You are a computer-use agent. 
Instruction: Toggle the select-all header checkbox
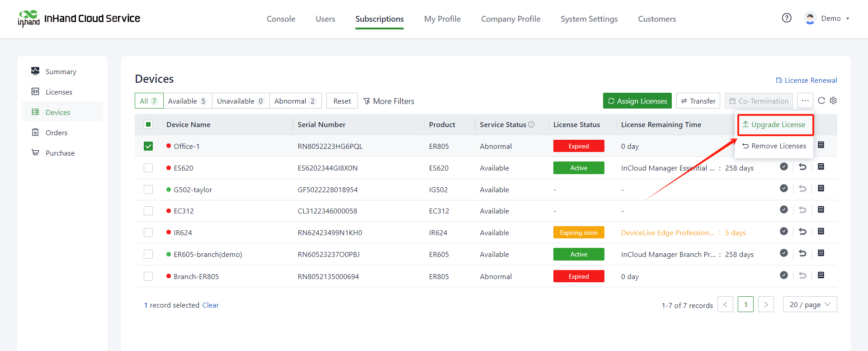pos(148,124)
